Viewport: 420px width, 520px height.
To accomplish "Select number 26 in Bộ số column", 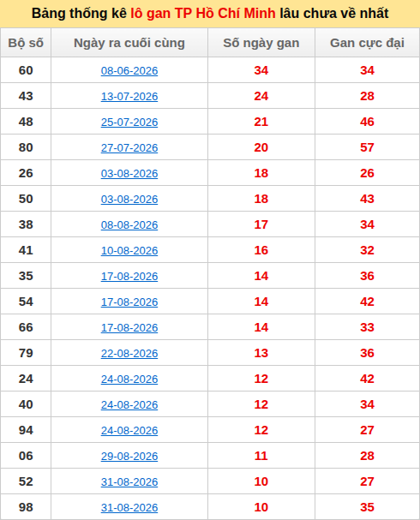I will (x=26, y=173).
